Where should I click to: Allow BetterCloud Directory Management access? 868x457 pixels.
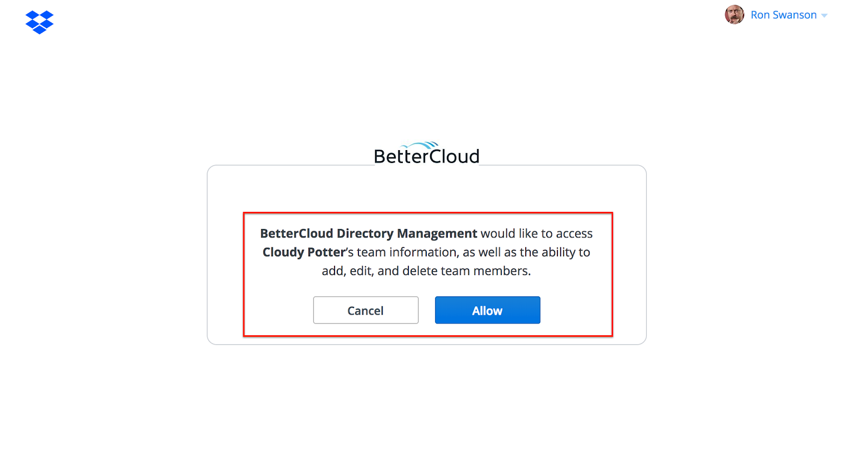[x=487, y=310]
